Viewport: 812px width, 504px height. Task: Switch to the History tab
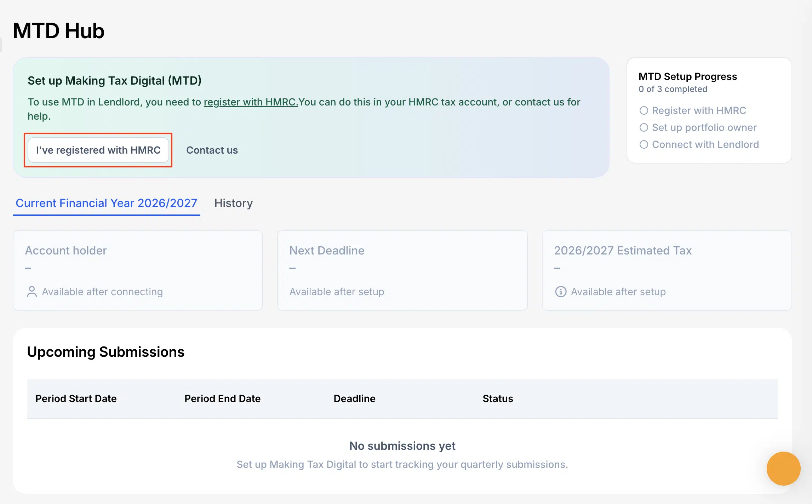pyautogui.click(x=234, y=203)
